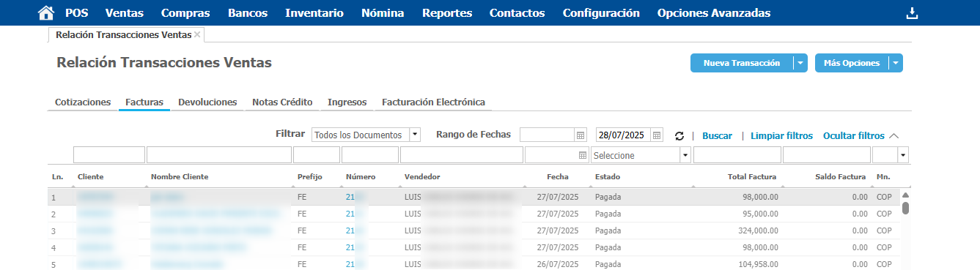Open calendar picker for end date 28/07/2025

(x=657, y=135)
